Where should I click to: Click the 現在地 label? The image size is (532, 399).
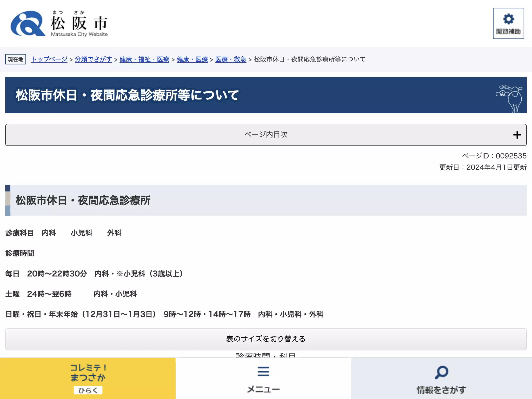16,59
